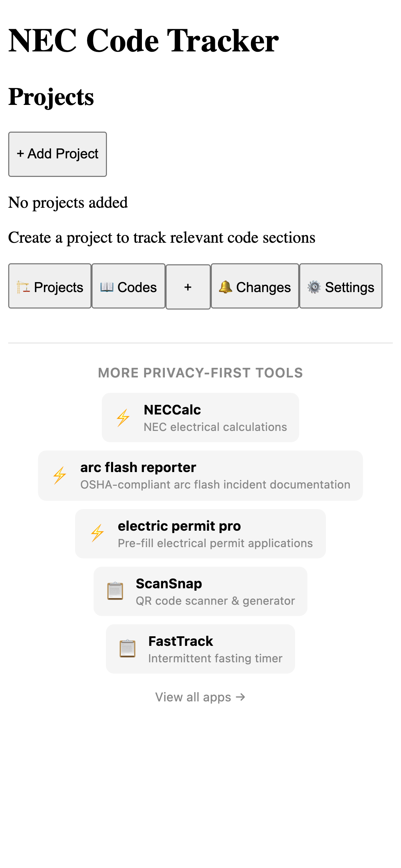Switch to the Codes tab
Image resolution: width=401 pixels, height=868 pixels.
pyautogui.click(x=129, y=287)
